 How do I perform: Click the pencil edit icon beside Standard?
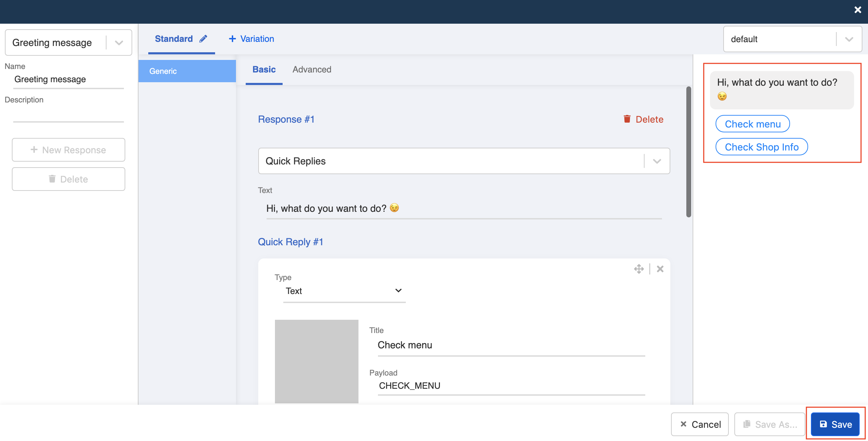pyautogui.click(x=203, y=39)
